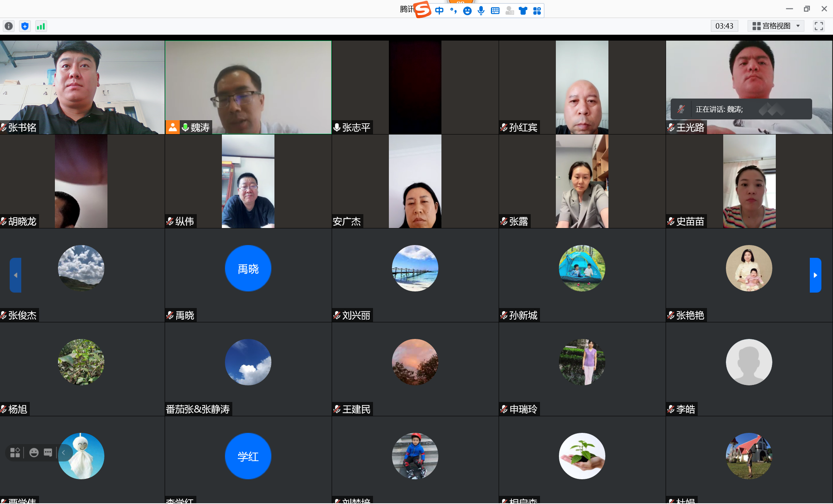Enter fullscreen mode via the corner brackets icon
Image resolution: width=833 pixels, height=504 pixels.
pyautogui.click(x=818, y=26)
